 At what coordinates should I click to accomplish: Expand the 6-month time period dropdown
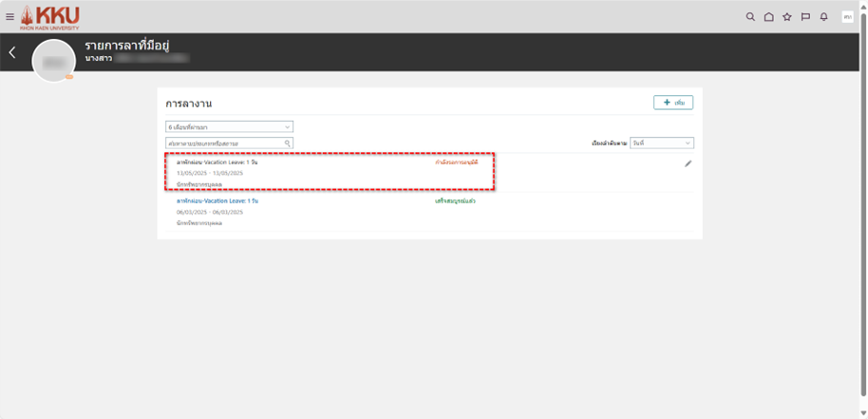(x=229, y=126)
